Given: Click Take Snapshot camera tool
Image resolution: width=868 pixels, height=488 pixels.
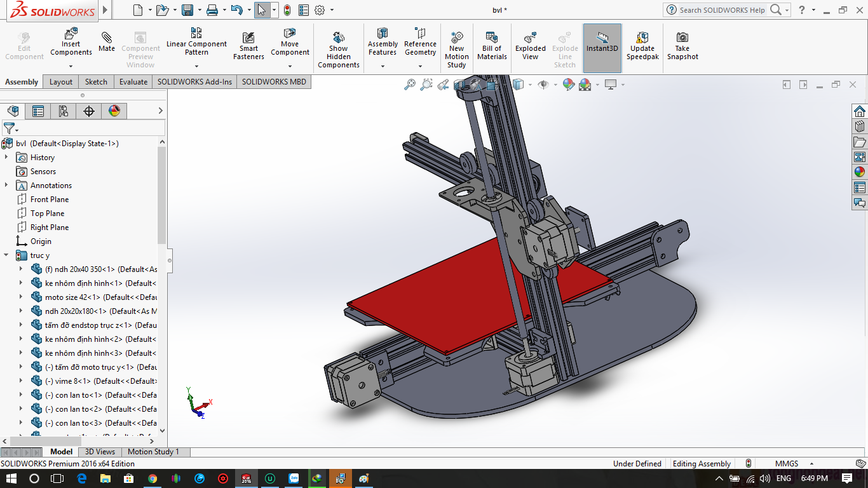Looking at the screenshot, I should point(682,46).
